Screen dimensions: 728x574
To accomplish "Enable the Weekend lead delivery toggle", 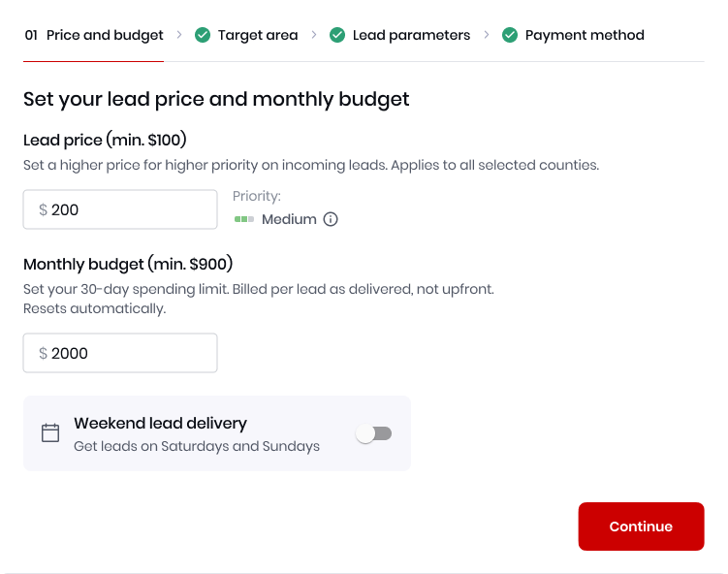I will pyautogui.click(x=374, y=433).
